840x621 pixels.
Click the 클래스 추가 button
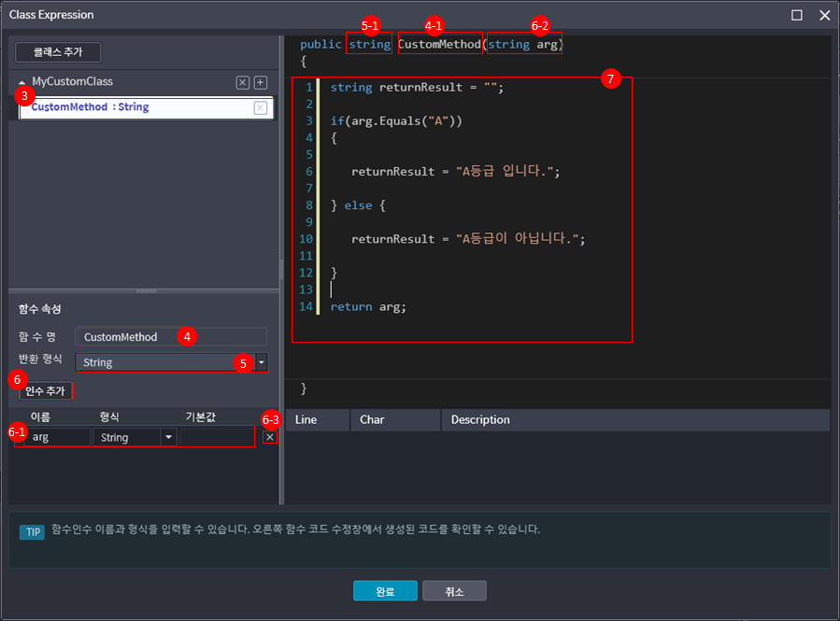click(x=58, y=52)
